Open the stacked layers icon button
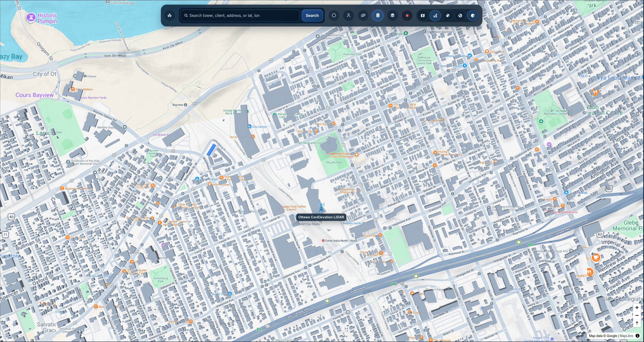 click(x=393, y=15)
